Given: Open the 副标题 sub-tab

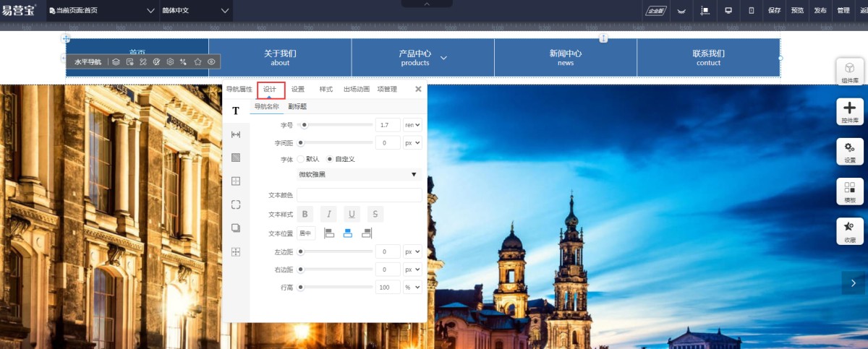Looking at the screenshot, I should pos(297,107).
